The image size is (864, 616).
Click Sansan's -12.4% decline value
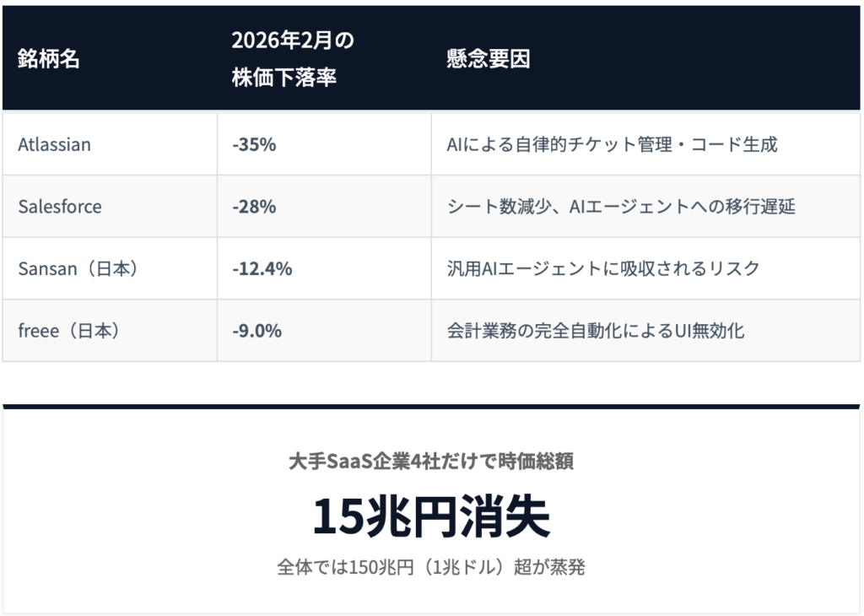click(x=262, y=268)
